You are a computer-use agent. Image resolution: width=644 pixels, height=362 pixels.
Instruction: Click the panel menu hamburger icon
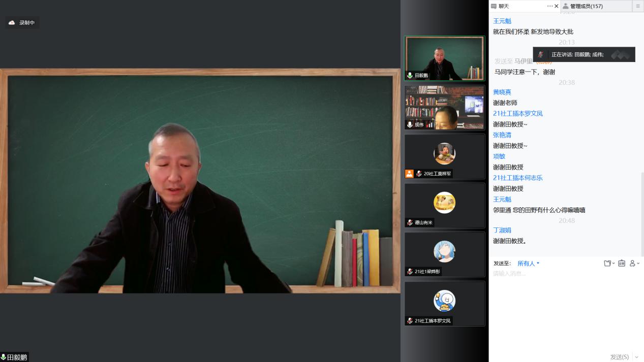click(x=638, y=6)
